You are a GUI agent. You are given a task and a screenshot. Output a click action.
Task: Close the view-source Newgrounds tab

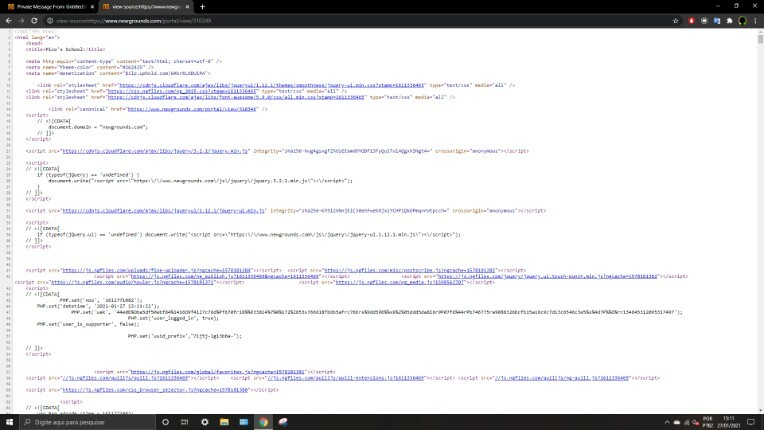coord(187,7)
